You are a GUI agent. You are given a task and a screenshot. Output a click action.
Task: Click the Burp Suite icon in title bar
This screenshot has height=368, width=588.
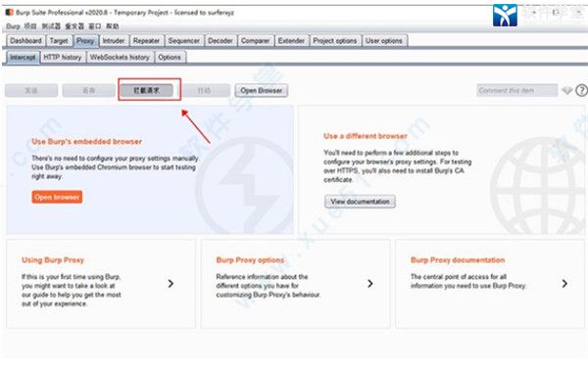pos(10,13)
